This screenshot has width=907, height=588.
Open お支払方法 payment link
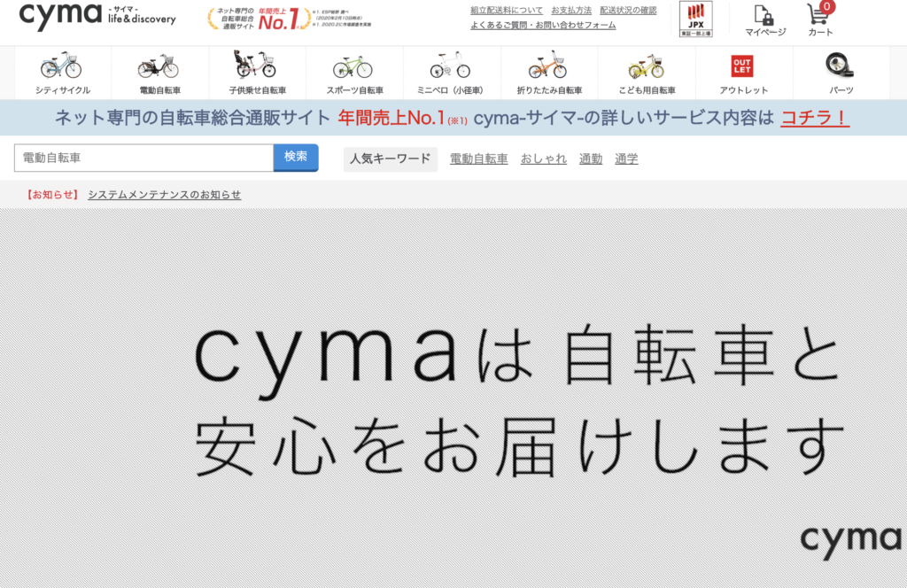tap(571, 11)
